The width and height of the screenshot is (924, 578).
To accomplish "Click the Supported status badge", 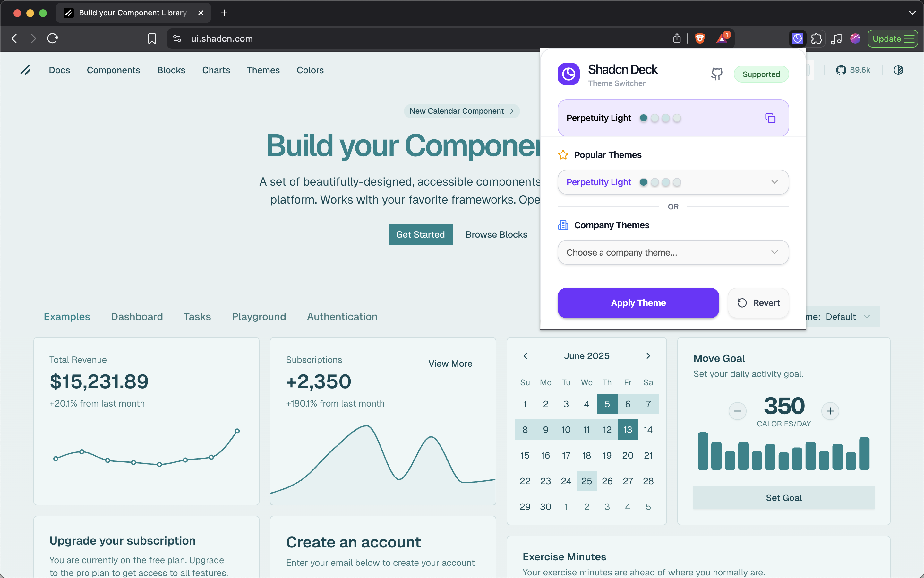I will click(761, 74).
